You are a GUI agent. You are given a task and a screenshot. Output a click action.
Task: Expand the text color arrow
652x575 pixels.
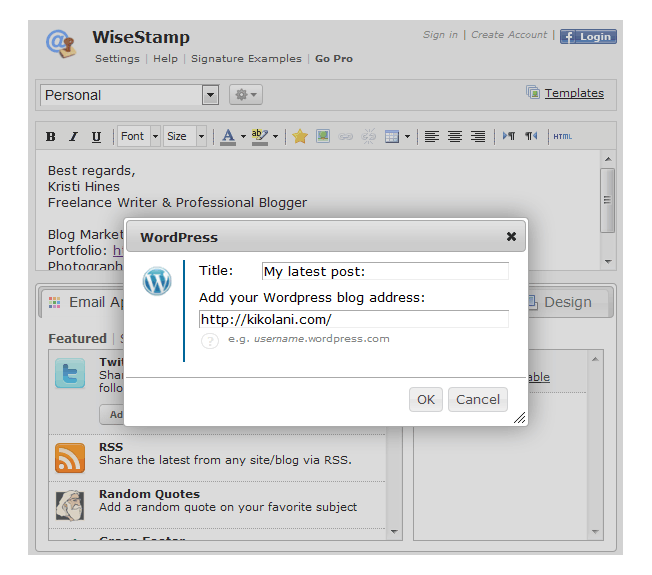pyautogui.click(x=243, y=136)
